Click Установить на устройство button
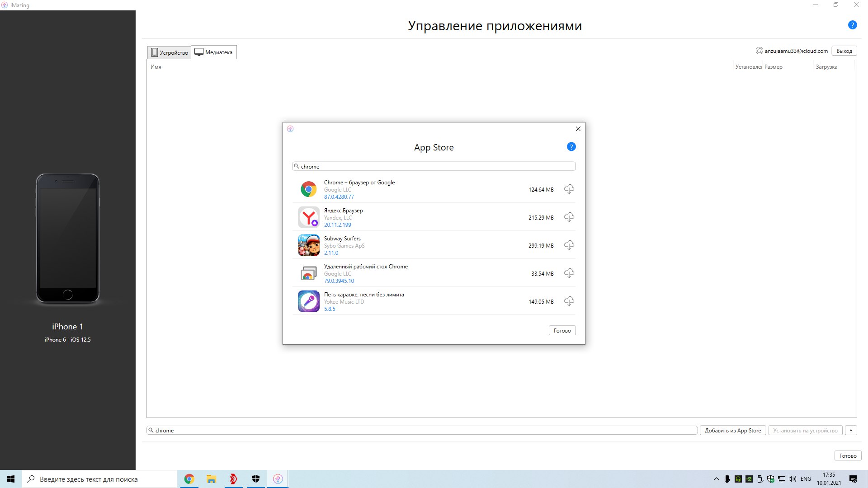Image resolution: width=868 pixels, height=488 pixels. click(805, 431)
